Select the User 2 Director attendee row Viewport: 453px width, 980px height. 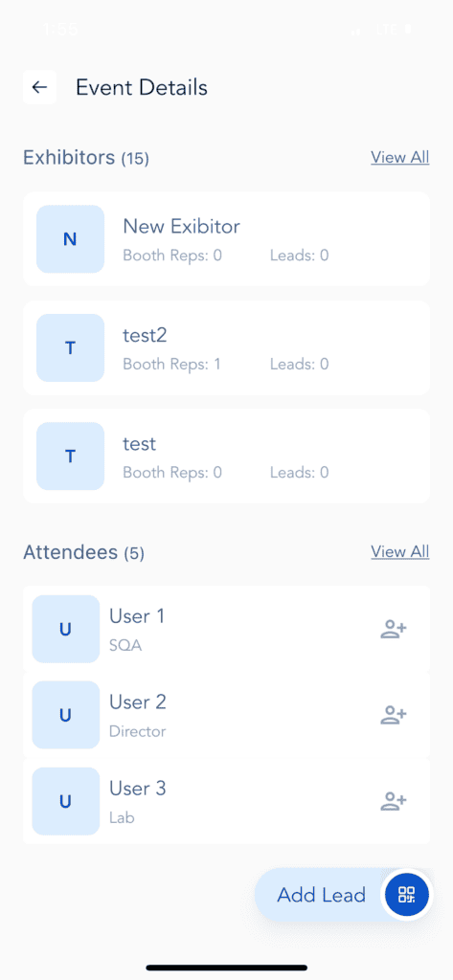click(226, 715)
